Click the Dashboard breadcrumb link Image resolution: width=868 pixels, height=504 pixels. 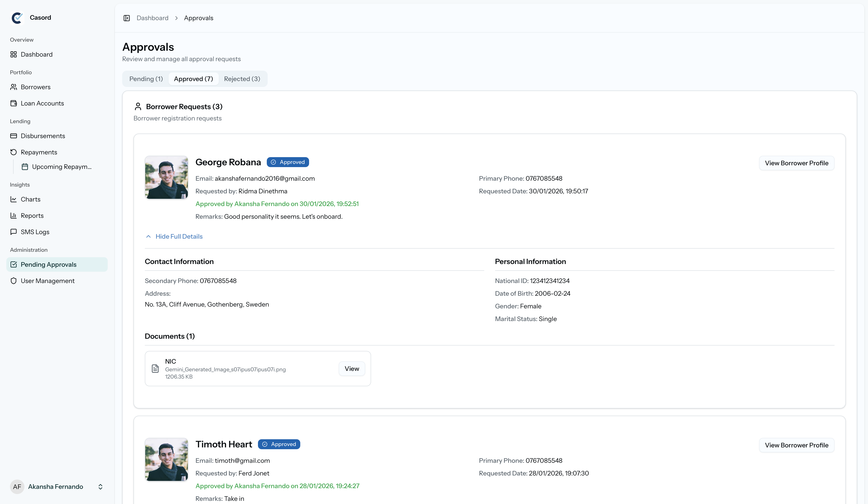click(x=152, y=18)
